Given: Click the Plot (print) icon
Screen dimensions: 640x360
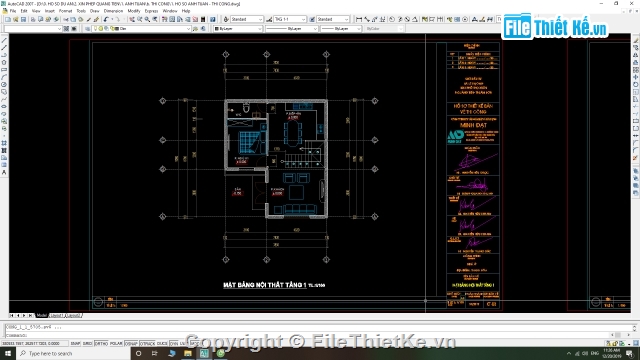Looking at the screenshot, I should pos(33,19).
